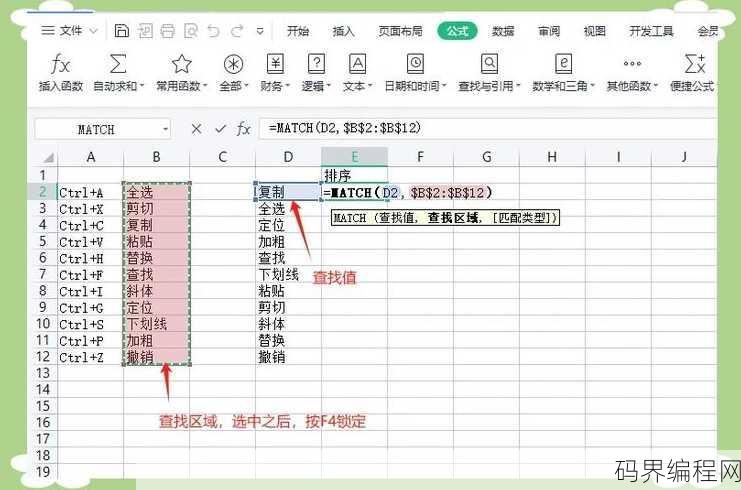Click cell B10 with 下划线
The height and width of the screenshot is (490, 741).
coord(156,324)
